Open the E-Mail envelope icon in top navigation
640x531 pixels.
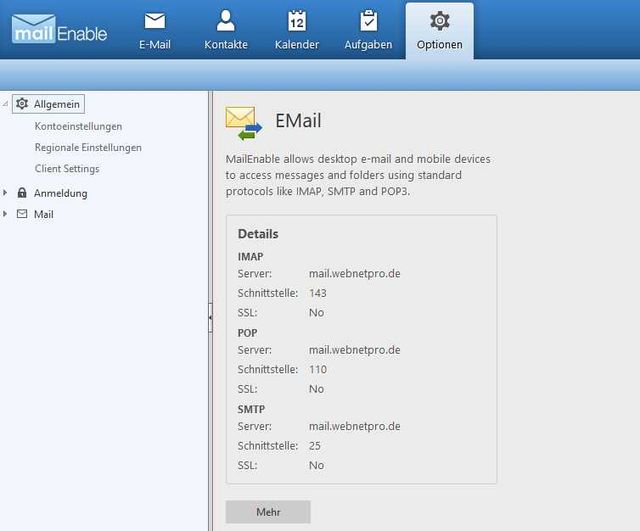pos(155,21)
